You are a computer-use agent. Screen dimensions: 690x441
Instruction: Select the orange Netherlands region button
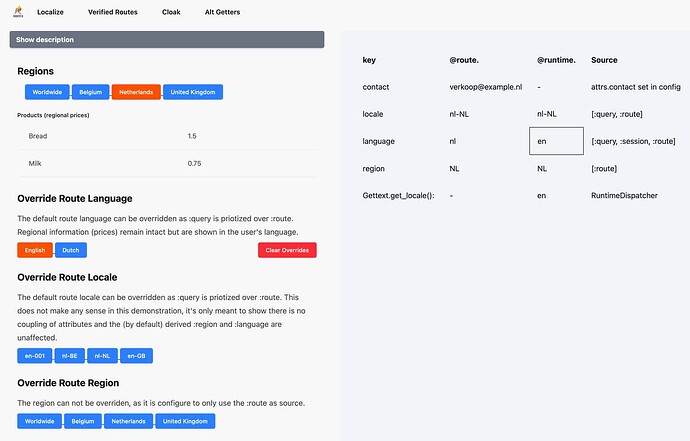136,92
